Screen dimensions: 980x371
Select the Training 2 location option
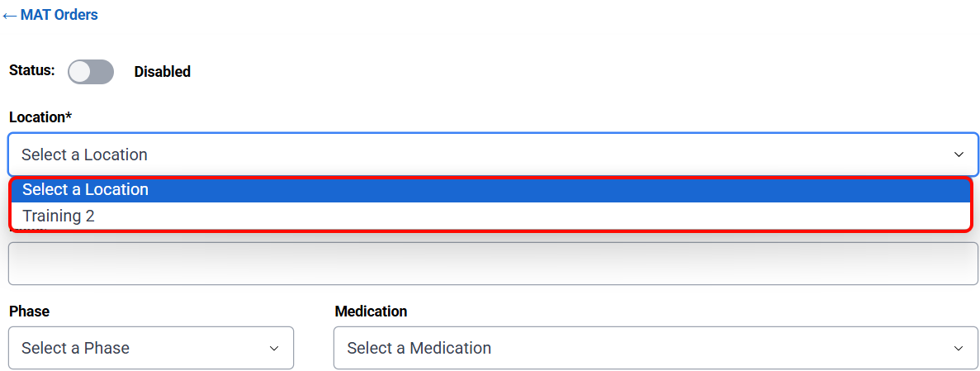(59, 216)
